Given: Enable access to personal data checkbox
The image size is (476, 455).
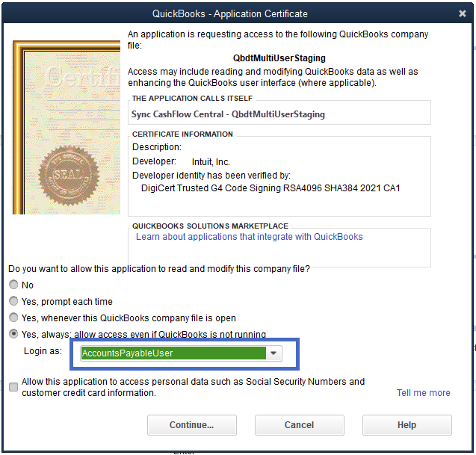Looking at the screenshot, I should click(x=13, y=387).
